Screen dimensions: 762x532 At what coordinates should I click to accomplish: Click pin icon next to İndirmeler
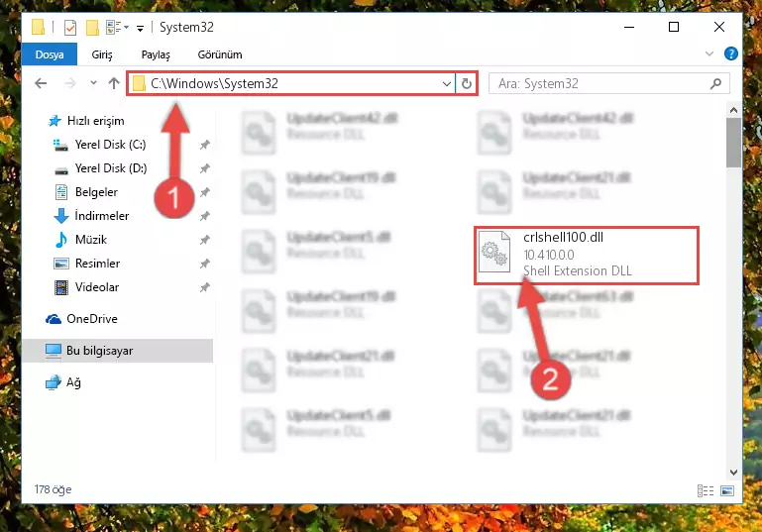coord(204,216)
